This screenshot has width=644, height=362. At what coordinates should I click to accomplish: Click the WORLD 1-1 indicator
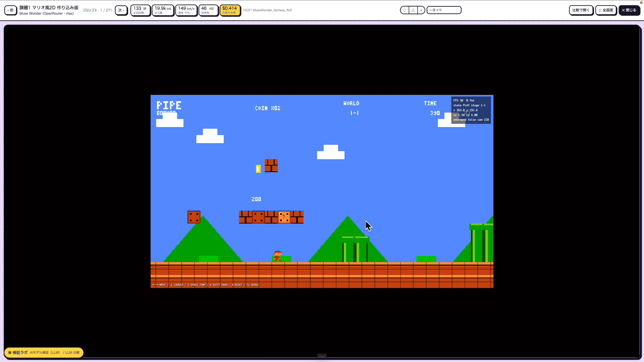[352, 108]
